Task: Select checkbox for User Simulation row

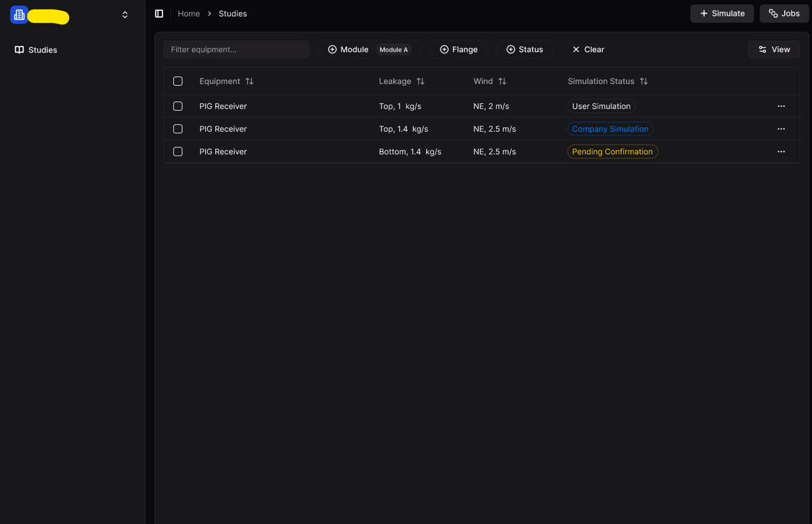Action: (x=178, y=106)
